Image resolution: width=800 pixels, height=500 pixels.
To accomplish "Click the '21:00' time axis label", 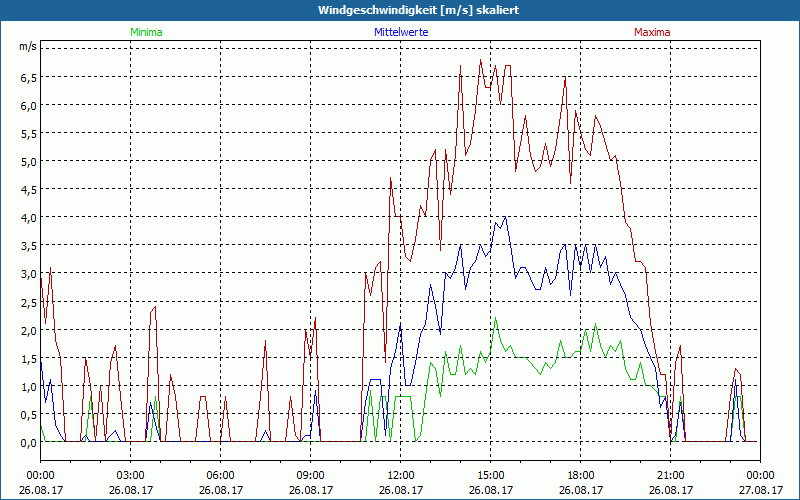I will click(670, 476).
